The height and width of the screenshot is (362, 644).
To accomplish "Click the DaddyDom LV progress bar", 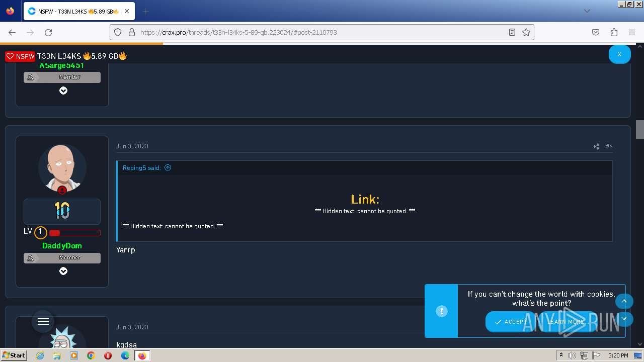I will (74, 233).
